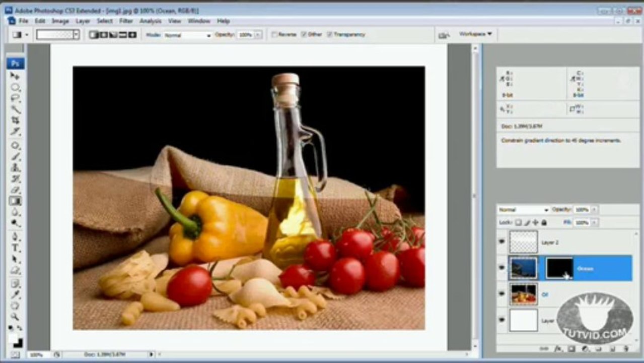Screen dimensions: 644x363
Task: Select the Shape tool
Action: coord(16,270)
